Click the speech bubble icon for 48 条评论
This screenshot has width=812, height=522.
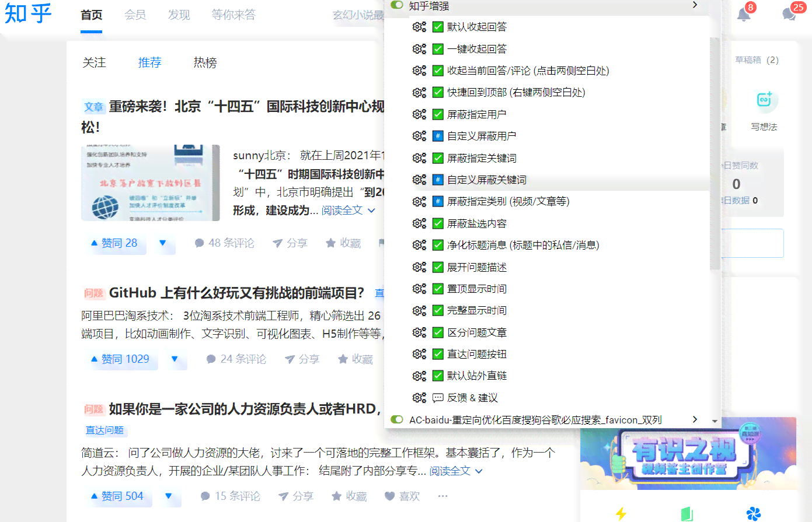[x=199, y=243]
